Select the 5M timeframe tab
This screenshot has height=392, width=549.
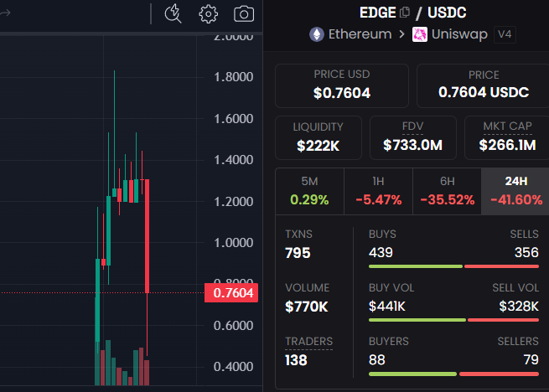pyautogui.click(x=309, y=191)
